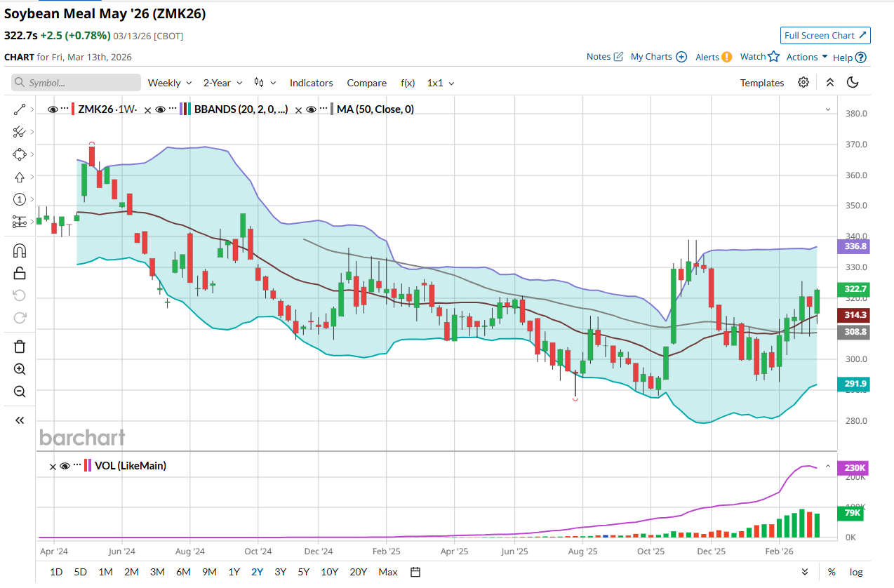894x588 pixels.
Task: Open the Actions dropdown menu
Action: (x=806, y=58)
